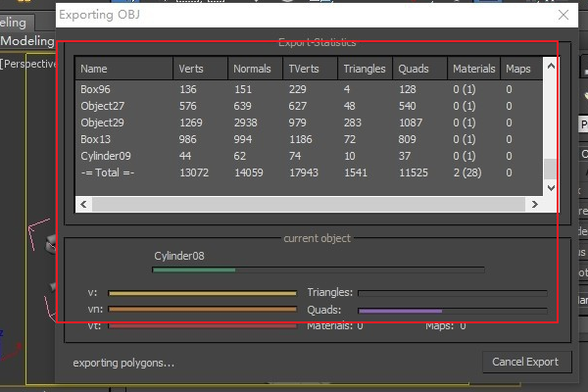Image resolution: width=588 pixels, height=392 pixels.
Task: Click the purple Quads progress bar
Action: pyautogui.click(x=400, y=311)
